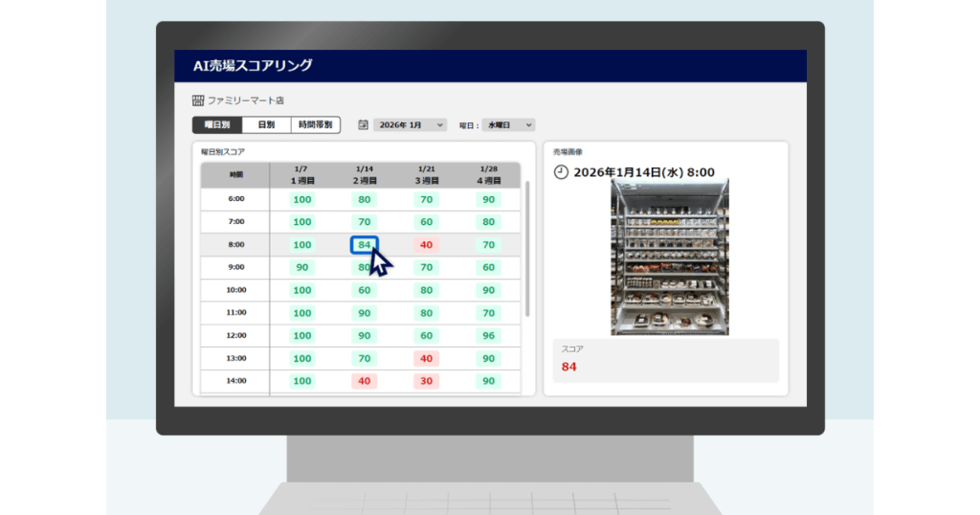Switch to the 時間帯別 tab
Image resolution: width=980 pixels, height=515 pixels.
(x=315, y=124)
